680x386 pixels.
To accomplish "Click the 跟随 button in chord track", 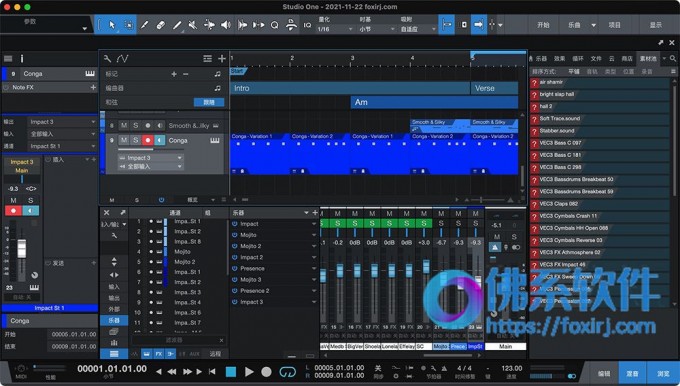I will (x=209, y=102).
